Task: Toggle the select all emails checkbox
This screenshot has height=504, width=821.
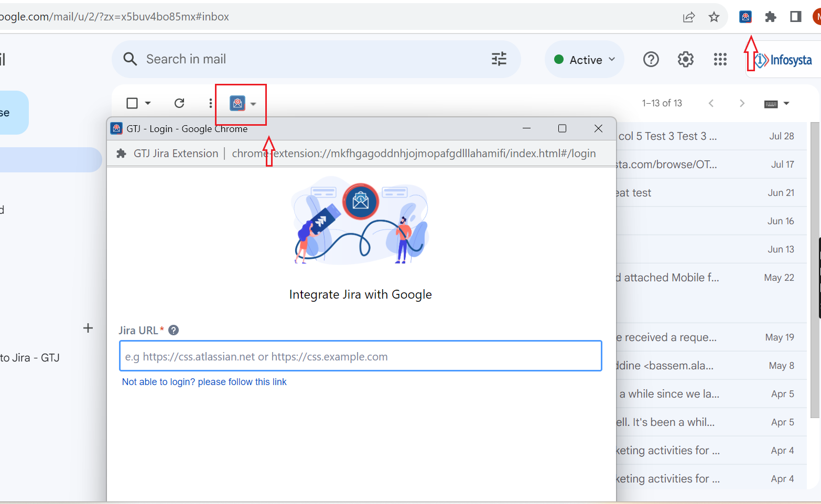Action: 132,103
